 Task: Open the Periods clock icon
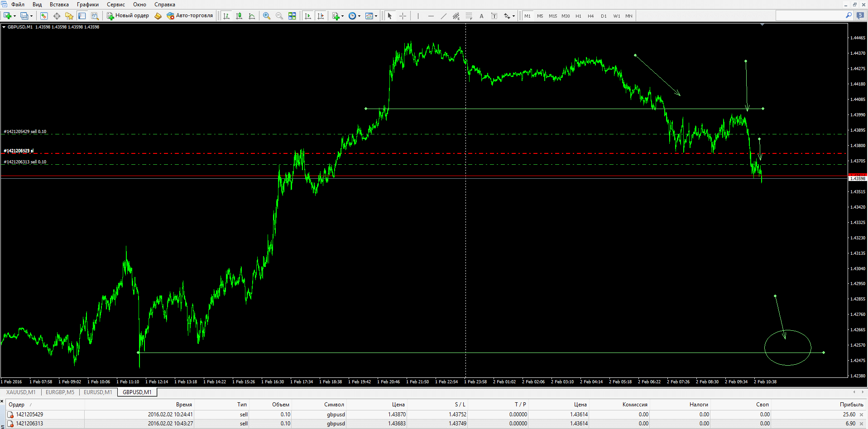point(352,16)
